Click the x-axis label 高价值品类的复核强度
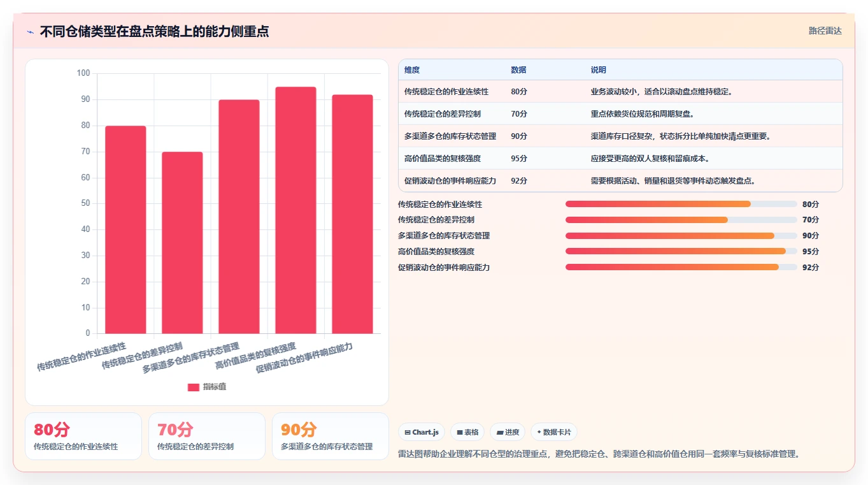 pos(256,356)
